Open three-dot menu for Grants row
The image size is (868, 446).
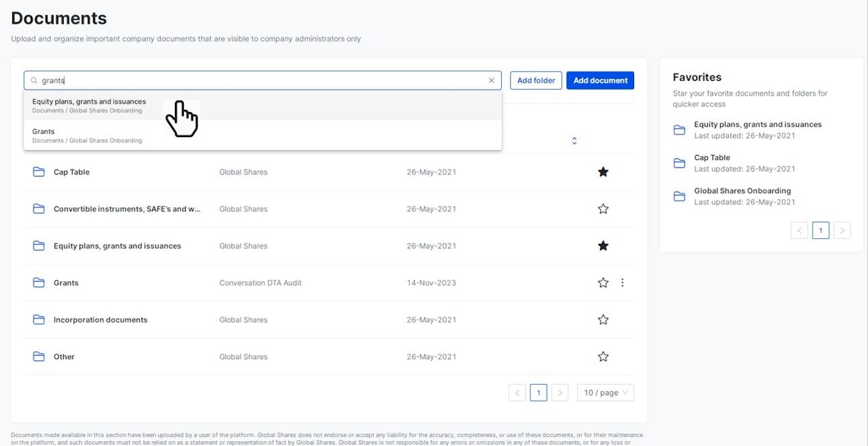623,282
